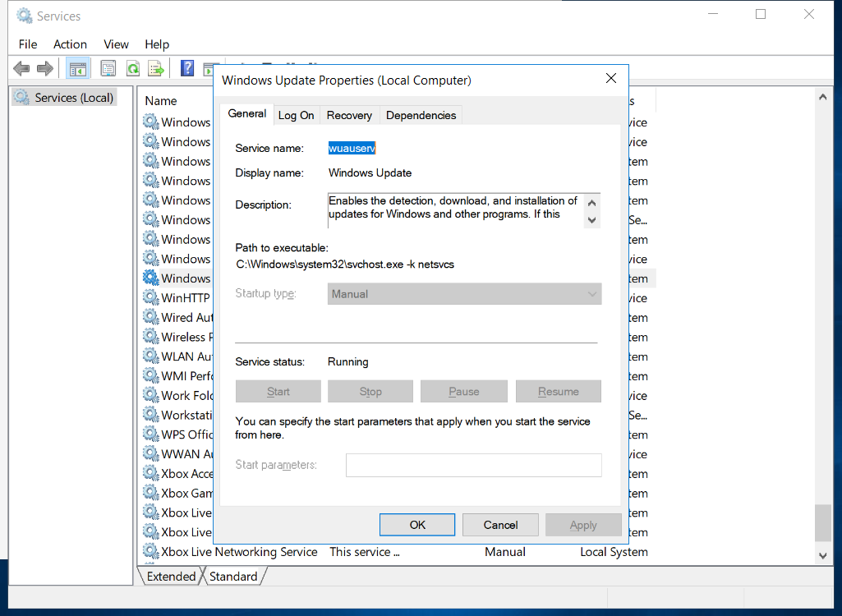Switch to the Recovery tab
This screenshot has height=616, width=842.
coord(349,116)
